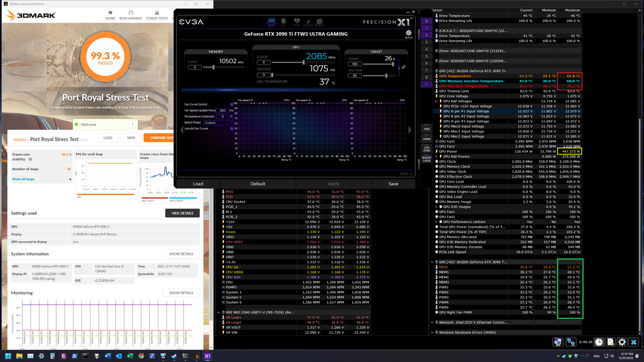Click the Re-BAR icon in Precision X1
Image resolution: width=644 pixels, height=362 pixels.
pyautogui.click(x=319, y=23)
